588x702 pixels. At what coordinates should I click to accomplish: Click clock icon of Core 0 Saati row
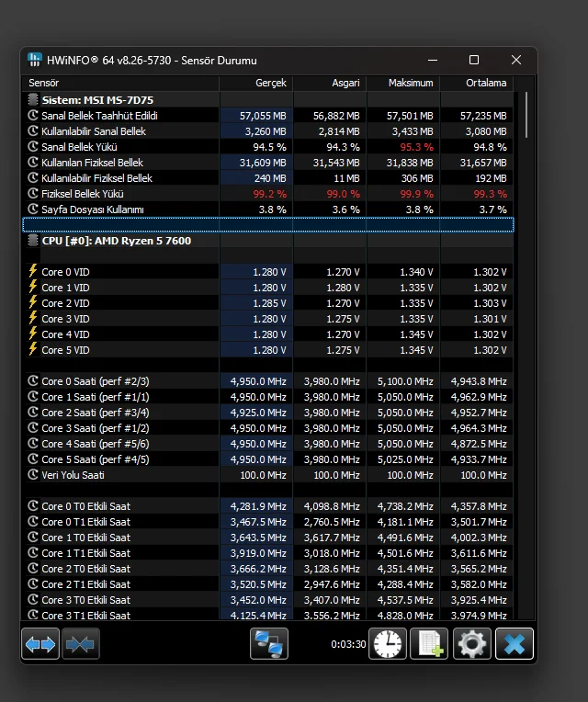(33, 381)
